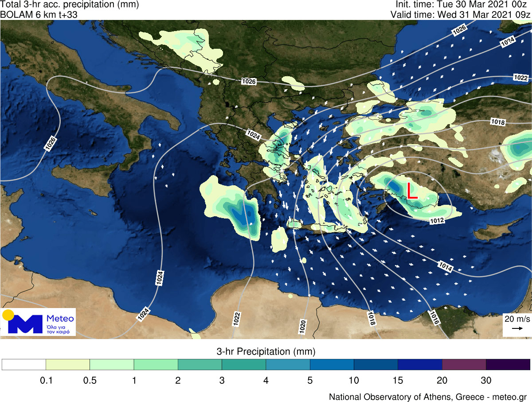Image resolution: width=532 pixels, height=402 pixels.
Task: Select the blue 5–10 mm legend swatch
Action: tap(332, 364)
